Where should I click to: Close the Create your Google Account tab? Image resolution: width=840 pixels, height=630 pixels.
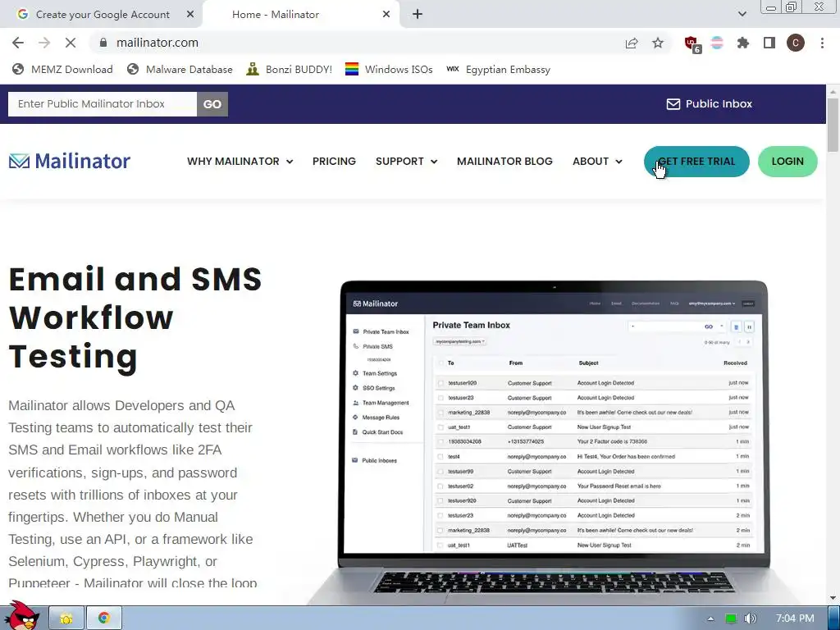[x=190, y=15]
